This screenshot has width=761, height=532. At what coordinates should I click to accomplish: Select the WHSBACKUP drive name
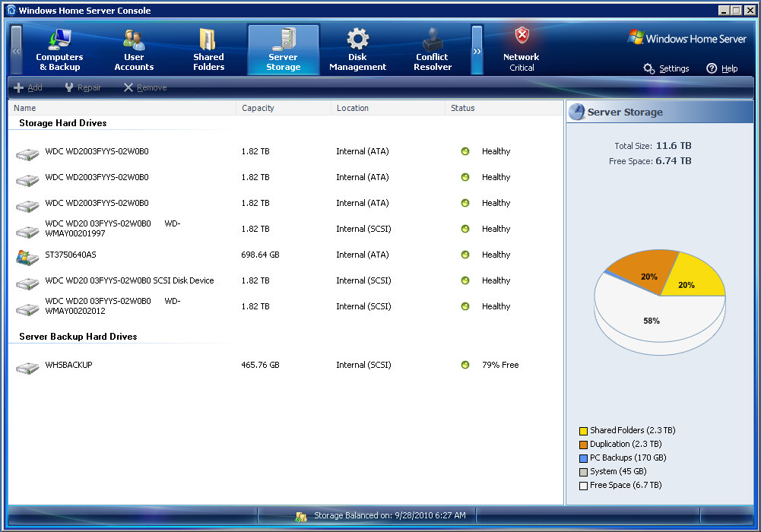coord(69,365)
